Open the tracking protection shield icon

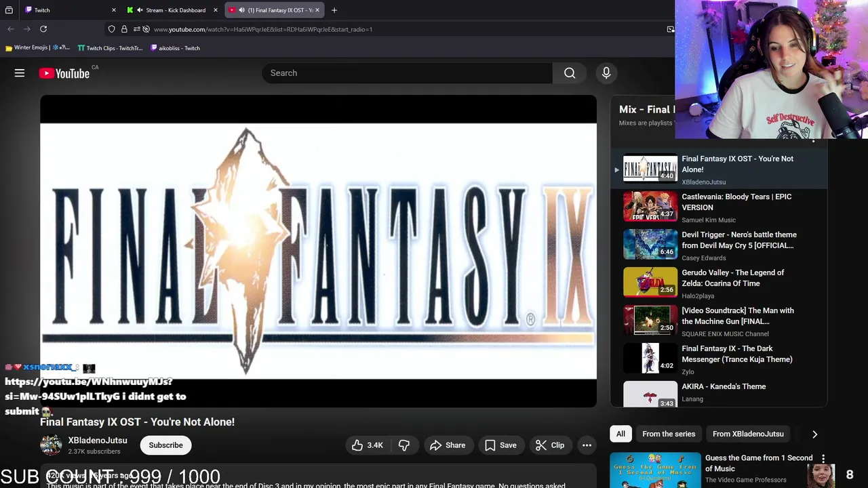(x=111, y=29)
